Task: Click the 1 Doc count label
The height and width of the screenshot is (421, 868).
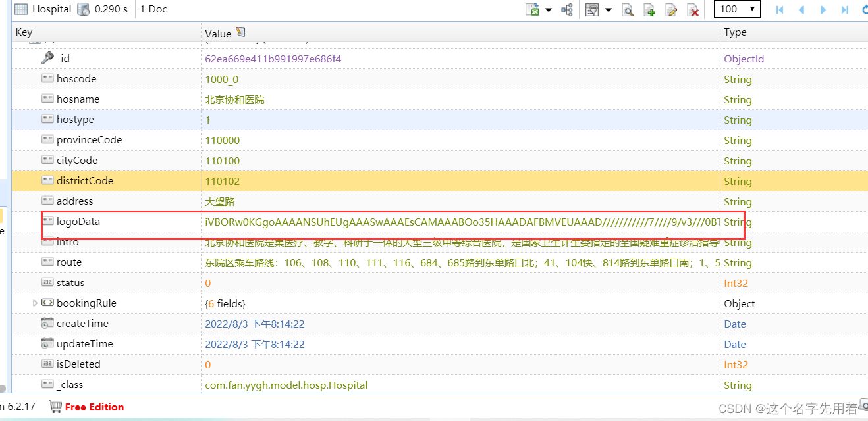Action: (153, 9)
